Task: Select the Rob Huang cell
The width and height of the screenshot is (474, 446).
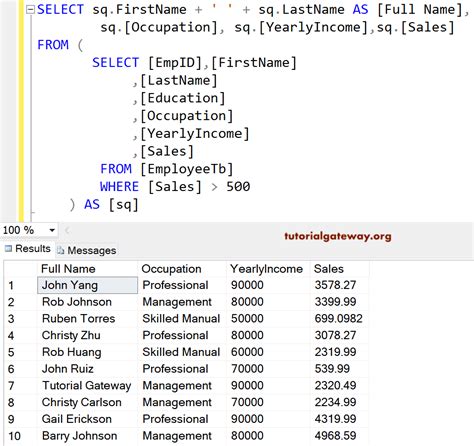Action: click(x=87, y=352)
